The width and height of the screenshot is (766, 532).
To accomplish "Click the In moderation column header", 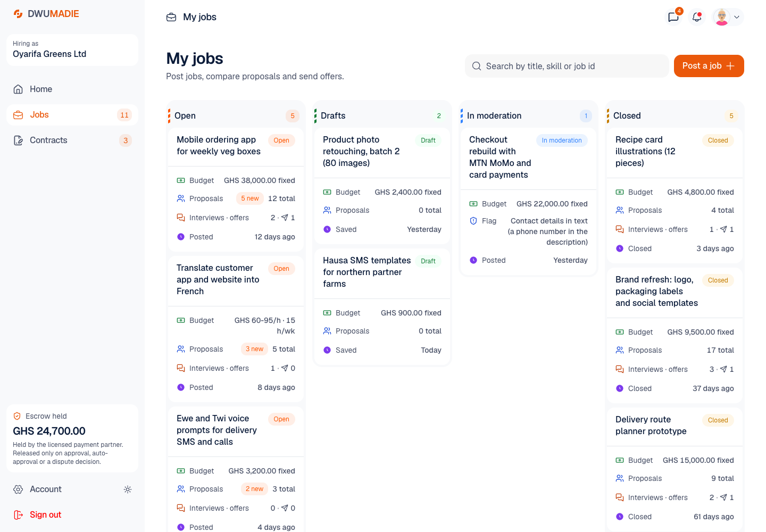I will [x=528, y=115].
